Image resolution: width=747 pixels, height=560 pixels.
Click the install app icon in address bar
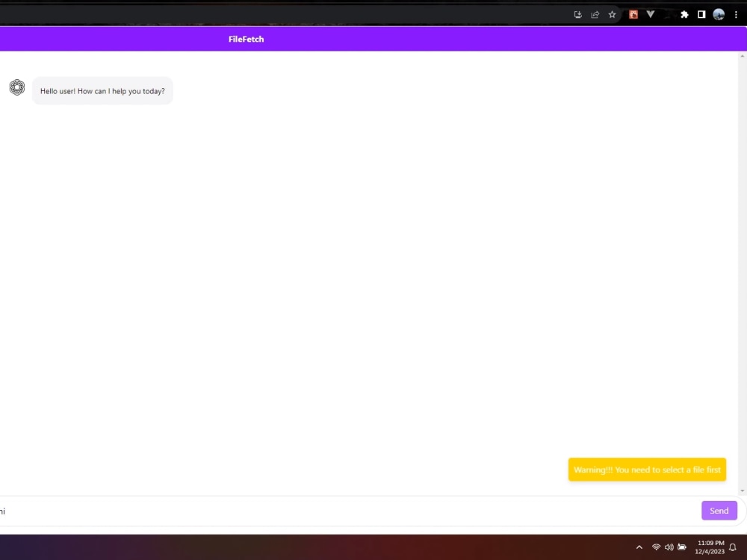coord(578,15)
